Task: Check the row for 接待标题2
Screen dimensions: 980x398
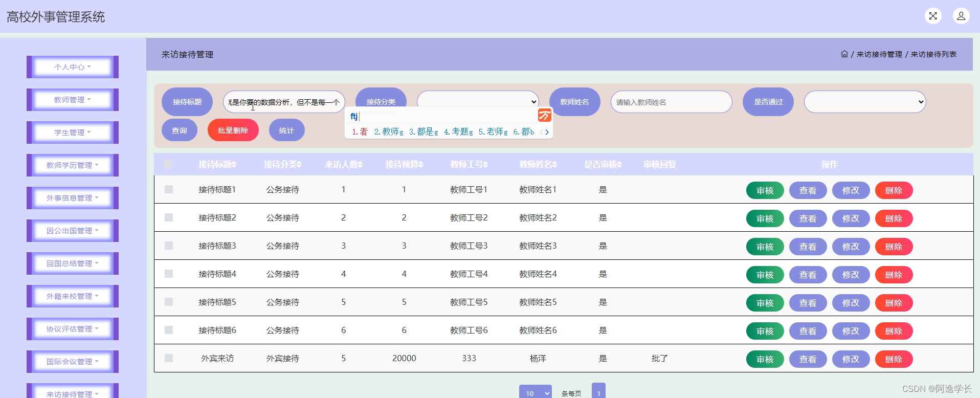Action: (169, 217)
